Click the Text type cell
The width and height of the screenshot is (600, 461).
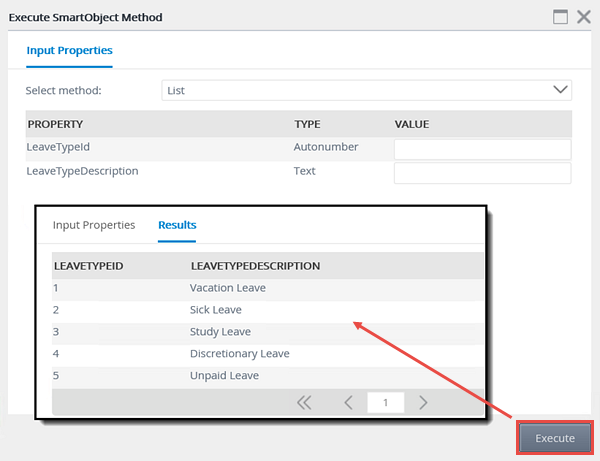coord(305,171)
